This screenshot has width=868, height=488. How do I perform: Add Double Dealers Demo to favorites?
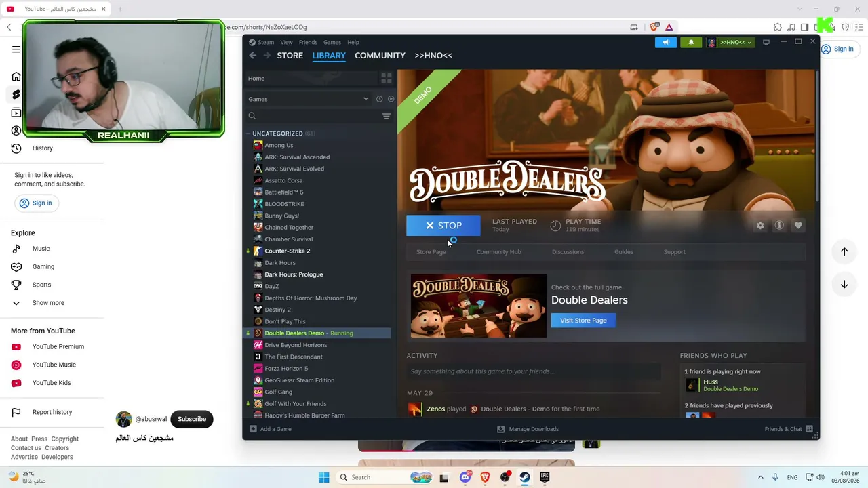798,226
